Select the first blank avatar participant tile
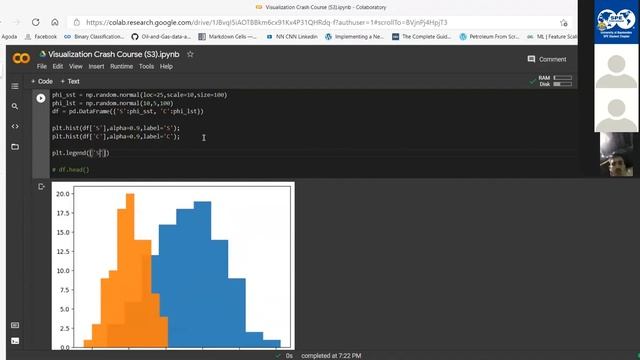This screenshot has width=640, height=360. tap(616, 66)
